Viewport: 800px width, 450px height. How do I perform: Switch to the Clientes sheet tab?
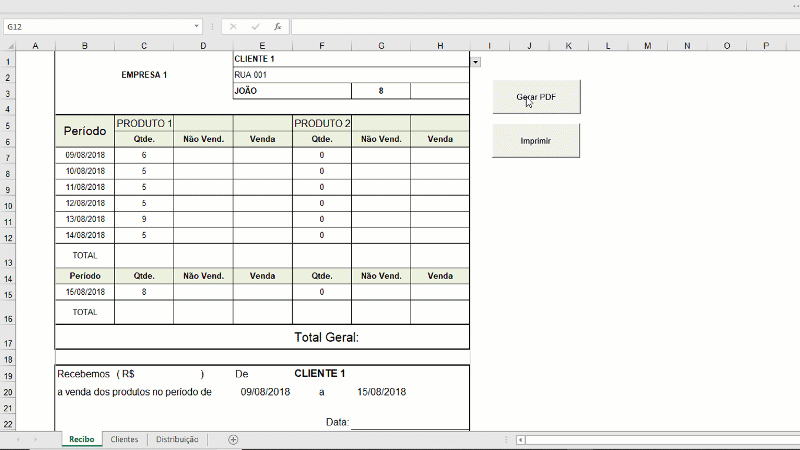(x=124, y=439)
